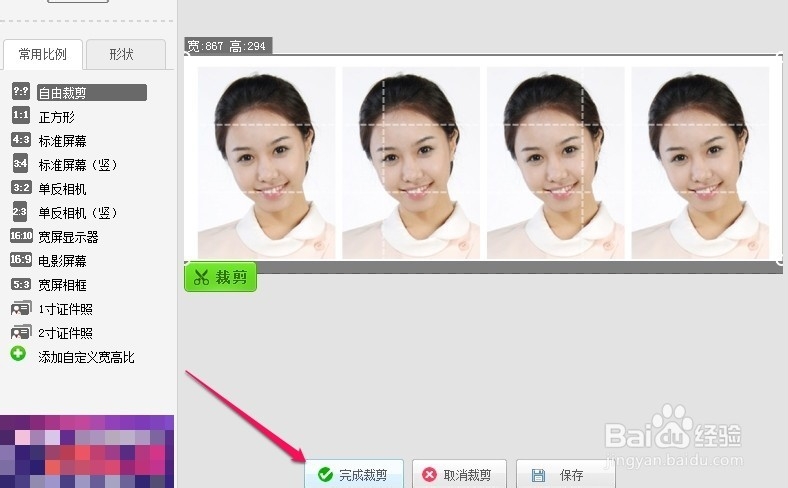Click 取消裁剪 to cancel cropping

[x=459, y=474]
